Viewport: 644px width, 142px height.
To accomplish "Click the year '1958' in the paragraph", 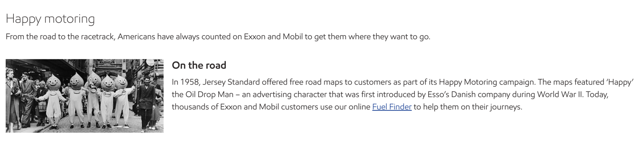I will click(190, 82).
